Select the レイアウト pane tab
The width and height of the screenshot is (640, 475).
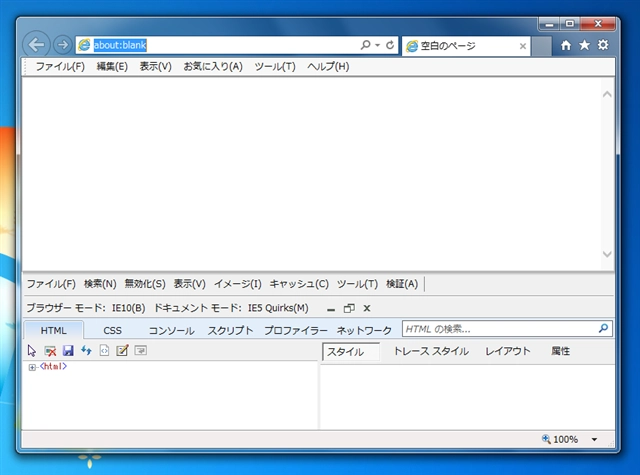tap(508, 351)
